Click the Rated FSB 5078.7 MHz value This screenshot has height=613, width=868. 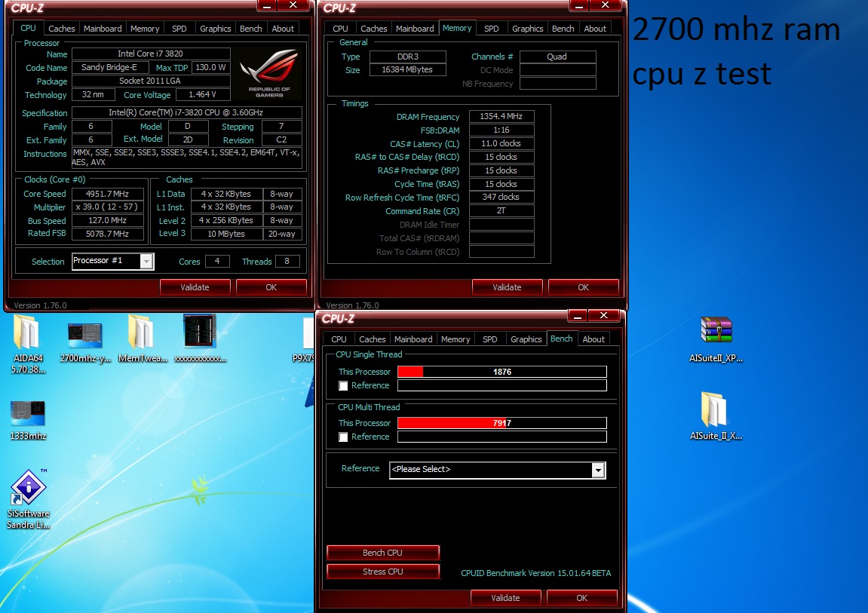tap(107, 234)
